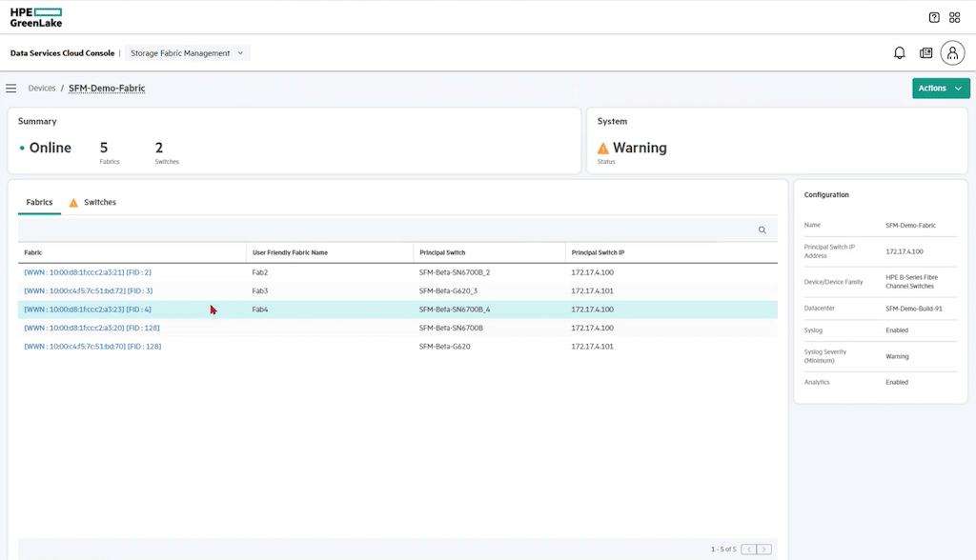Click the Syslog Severity Warning value
Viewport: 976px width, 560px height.
897,356
